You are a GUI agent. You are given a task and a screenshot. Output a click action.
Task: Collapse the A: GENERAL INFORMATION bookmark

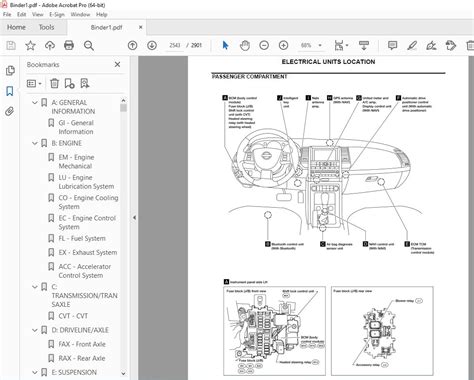tap(35, 103)
